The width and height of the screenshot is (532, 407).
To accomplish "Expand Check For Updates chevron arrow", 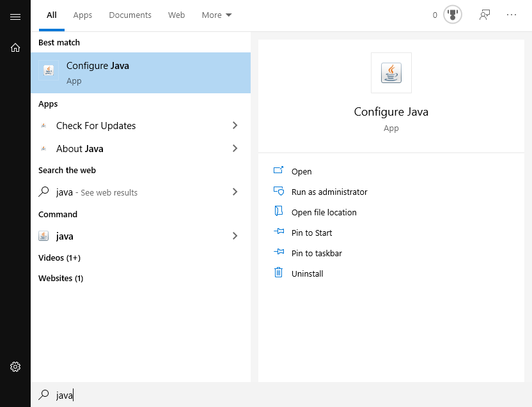I will [x=235, y=125].
